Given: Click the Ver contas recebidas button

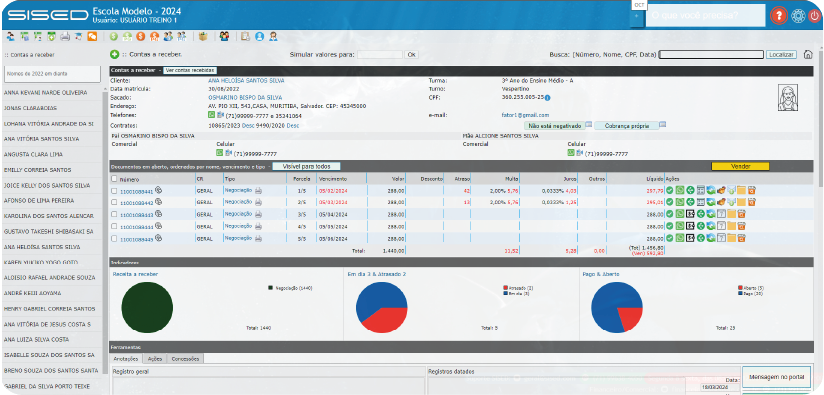Looking at the screenshot, I should pyautogui.click(x=190, y=70).
